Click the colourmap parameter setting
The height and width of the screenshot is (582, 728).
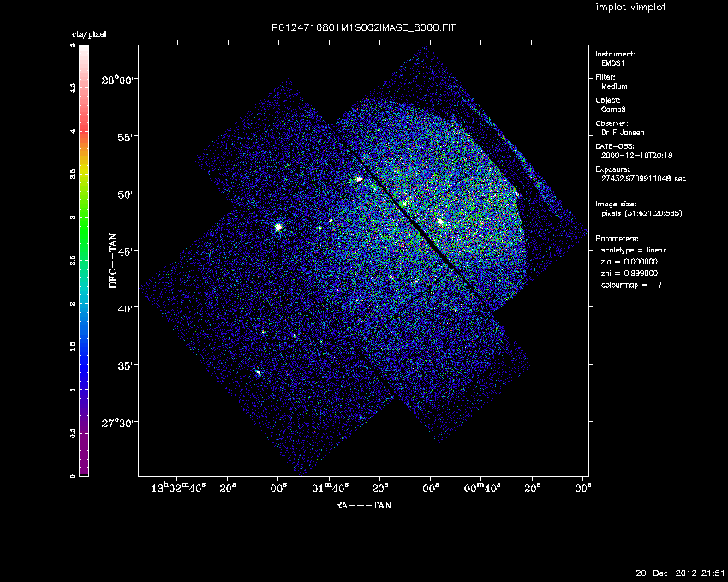[x=631, y=284]
